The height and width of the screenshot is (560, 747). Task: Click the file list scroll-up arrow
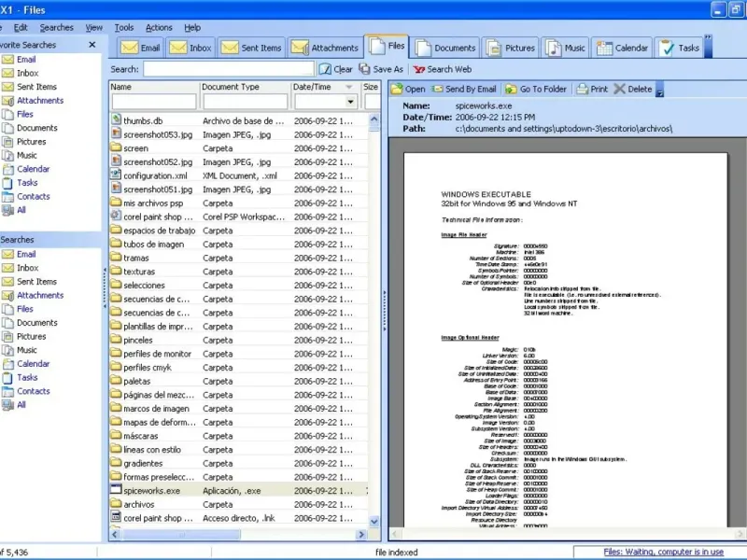pos(374,119)
